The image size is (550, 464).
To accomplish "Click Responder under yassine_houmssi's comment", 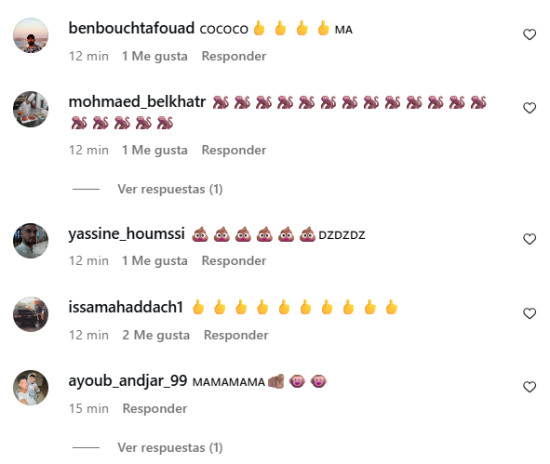I will [234, 261].
